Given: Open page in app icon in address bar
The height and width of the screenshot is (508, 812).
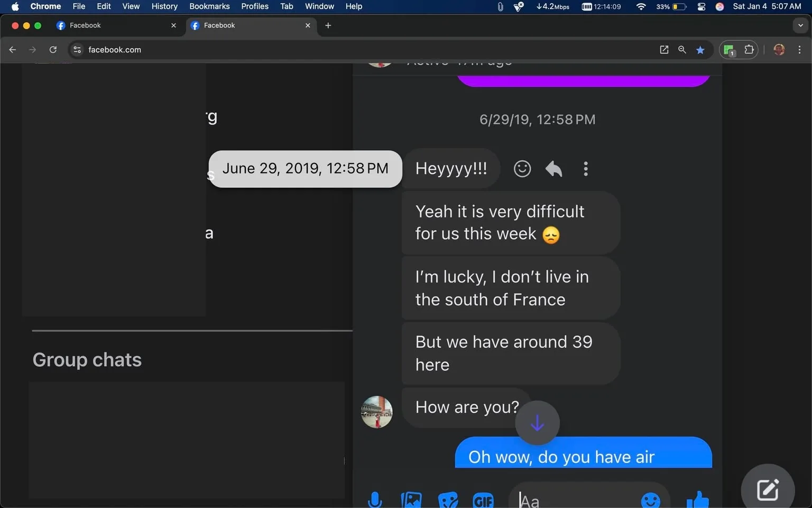Looking at the screenshot, I should pyautogui.click(x=664, y=50).
